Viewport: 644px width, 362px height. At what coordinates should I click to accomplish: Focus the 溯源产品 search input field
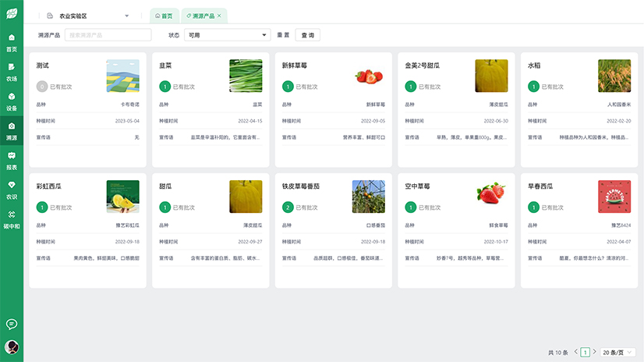tap(108, 35)
